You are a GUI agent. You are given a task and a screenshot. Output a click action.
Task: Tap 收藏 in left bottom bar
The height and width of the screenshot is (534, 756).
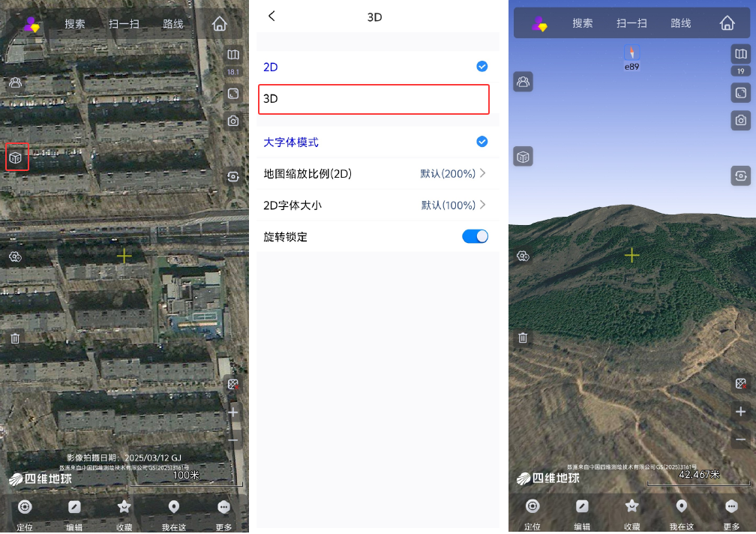[x=124, y=514]
